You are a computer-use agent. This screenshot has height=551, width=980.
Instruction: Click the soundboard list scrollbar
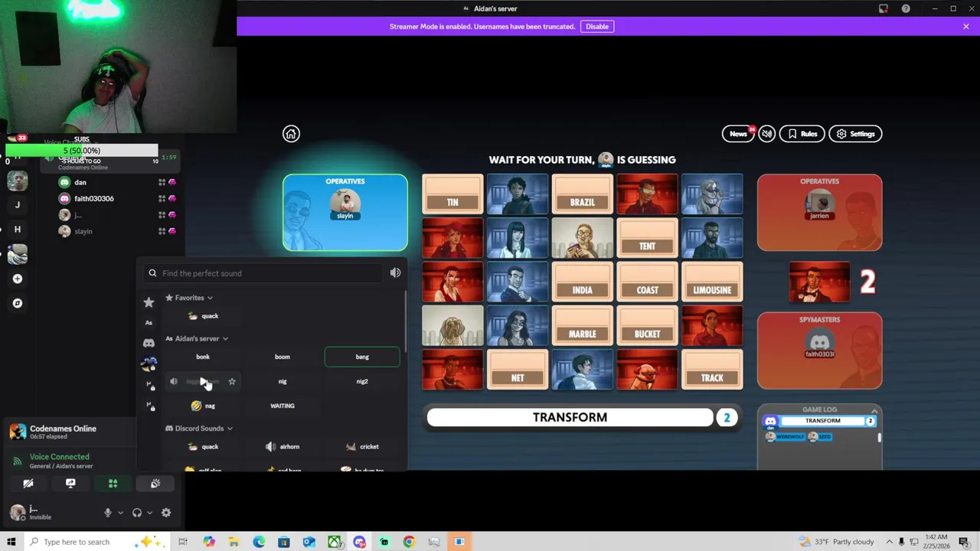(405, 321)
